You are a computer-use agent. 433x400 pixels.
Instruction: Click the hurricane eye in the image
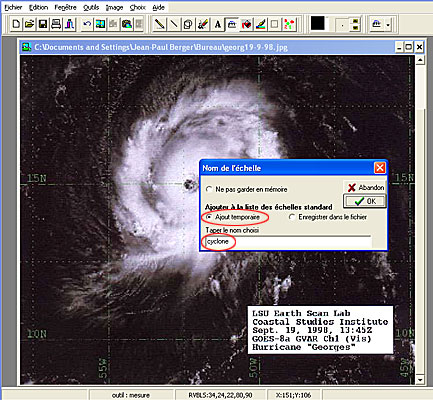(190, 184)
